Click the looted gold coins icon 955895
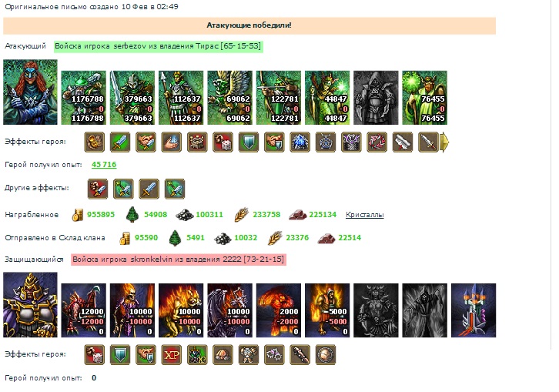The height and width of the screenshot is (392, 559). click(x=77, y=215)
